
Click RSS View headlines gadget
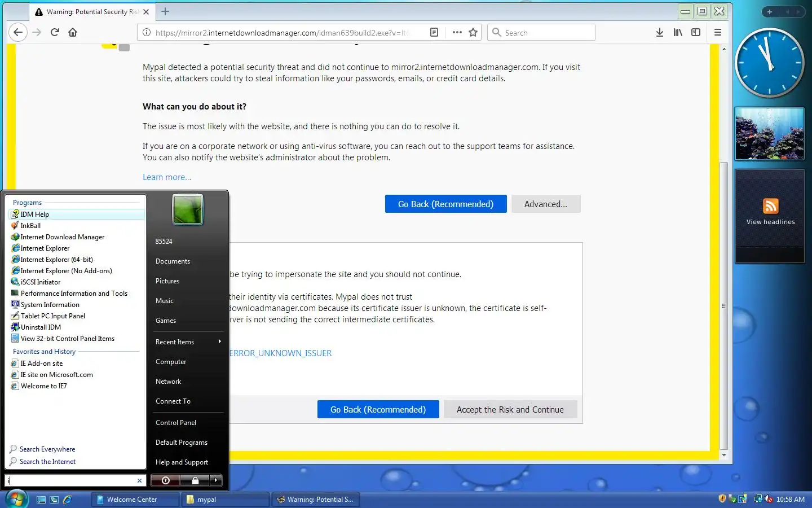770,216
